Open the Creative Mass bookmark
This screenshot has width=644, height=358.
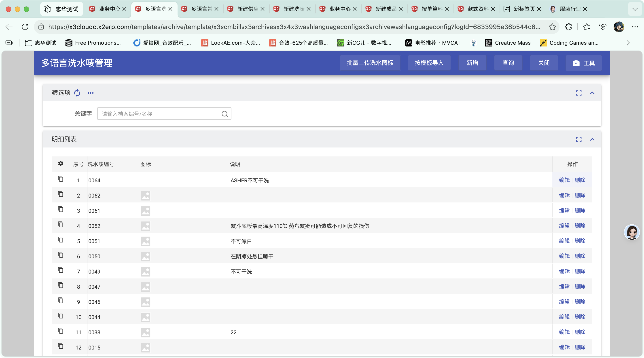[x=508, y=43]
